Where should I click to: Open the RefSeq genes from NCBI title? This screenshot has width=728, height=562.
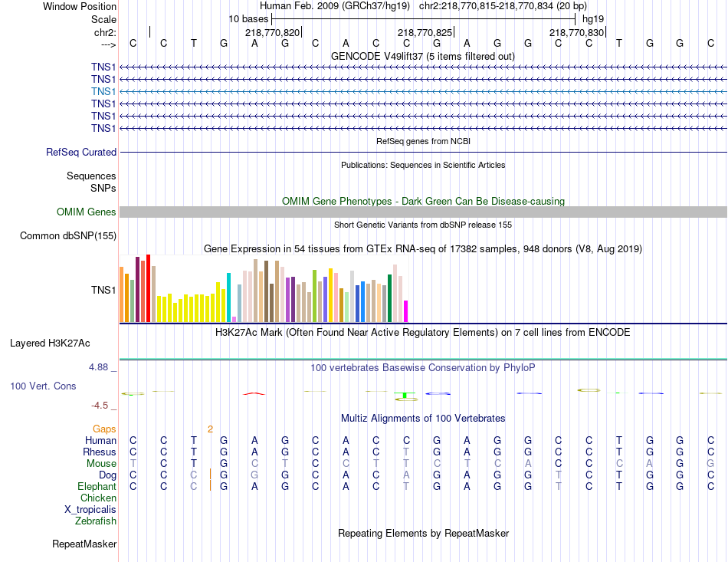point(423,141)
